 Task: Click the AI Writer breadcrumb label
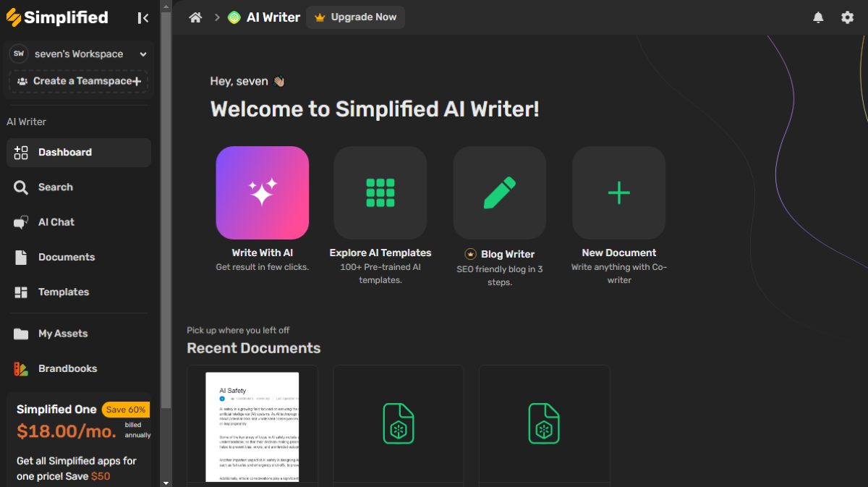click(273, 17)
